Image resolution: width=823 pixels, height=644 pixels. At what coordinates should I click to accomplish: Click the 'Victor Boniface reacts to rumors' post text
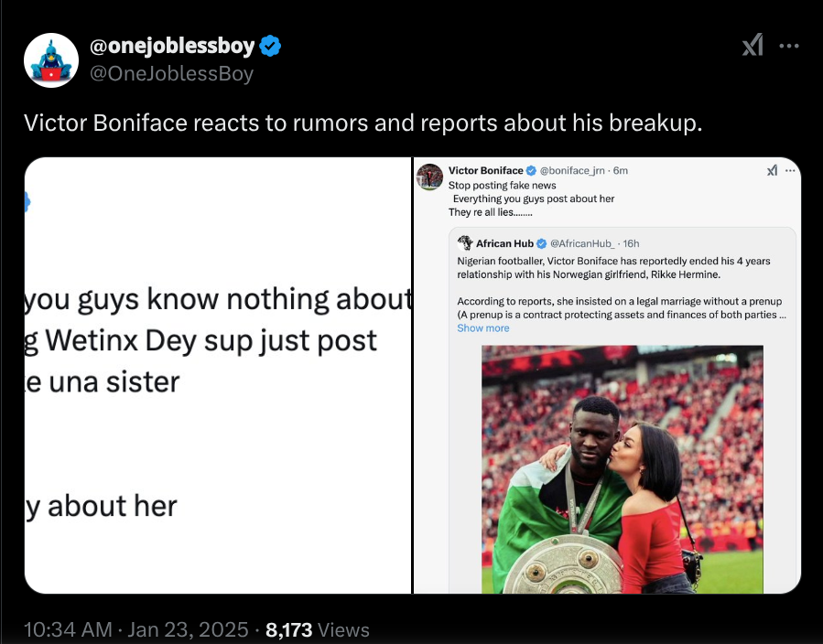[x=362, y=123]
